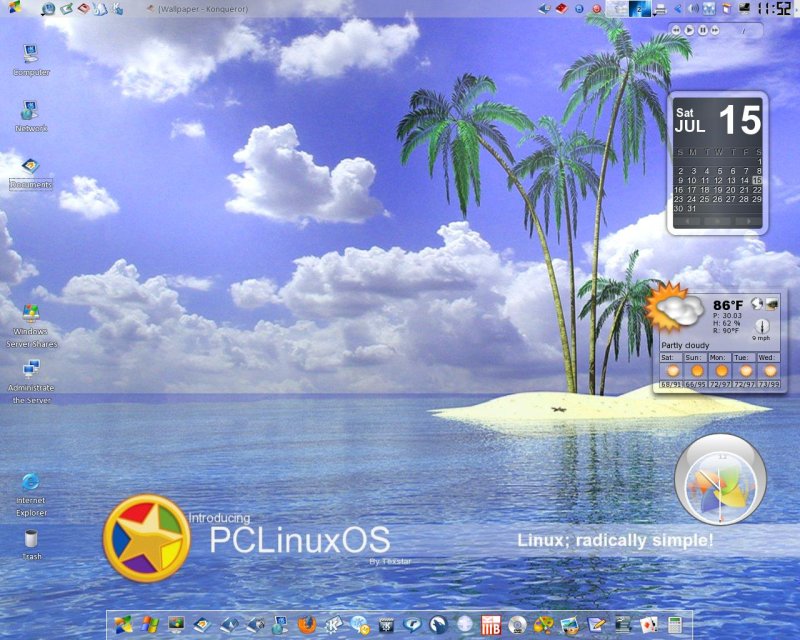The image size is (800, 640).
Task: Go to next month in calendar widget
Action: (748, 221)
